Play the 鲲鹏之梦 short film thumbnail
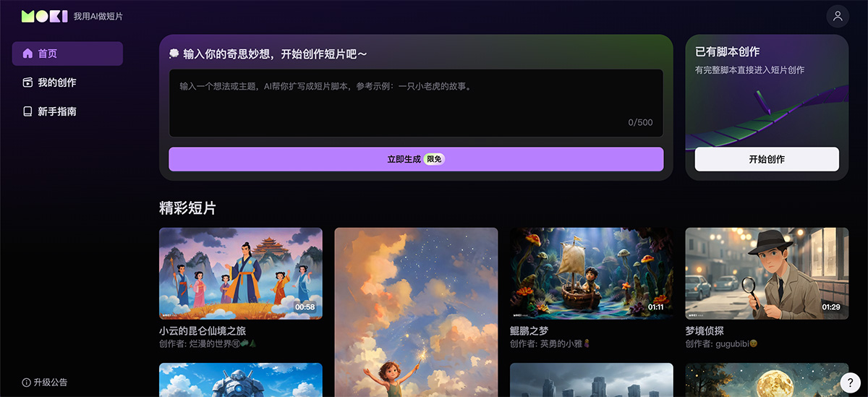The height and width of the screenshot is (397, 868). pyautogui.click(x=591, y=273)
